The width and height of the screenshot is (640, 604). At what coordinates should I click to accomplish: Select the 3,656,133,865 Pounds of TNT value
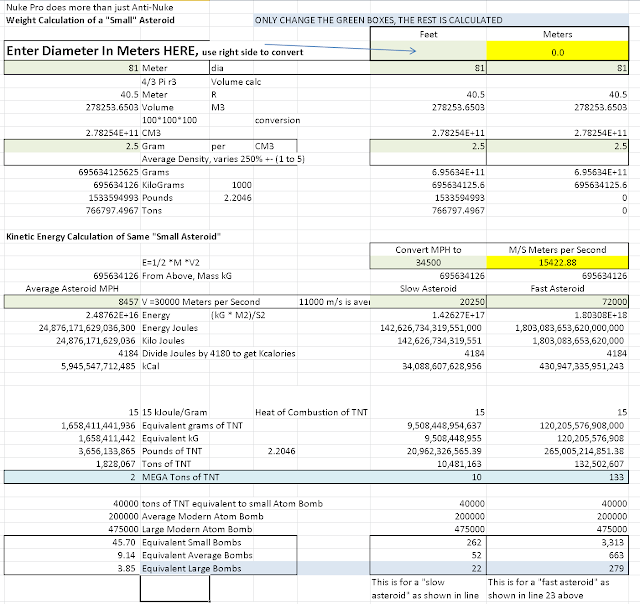coord(107,451)
